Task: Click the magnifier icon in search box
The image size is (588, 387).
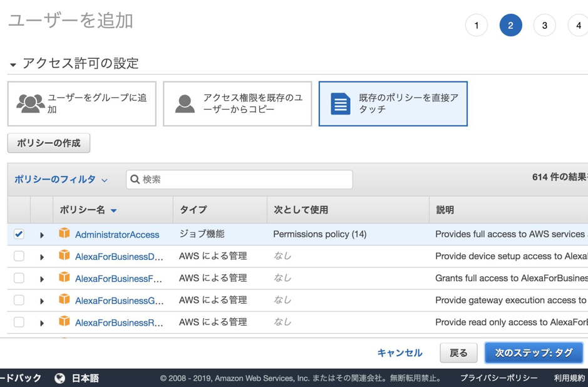Action: [x=135, y=179]
